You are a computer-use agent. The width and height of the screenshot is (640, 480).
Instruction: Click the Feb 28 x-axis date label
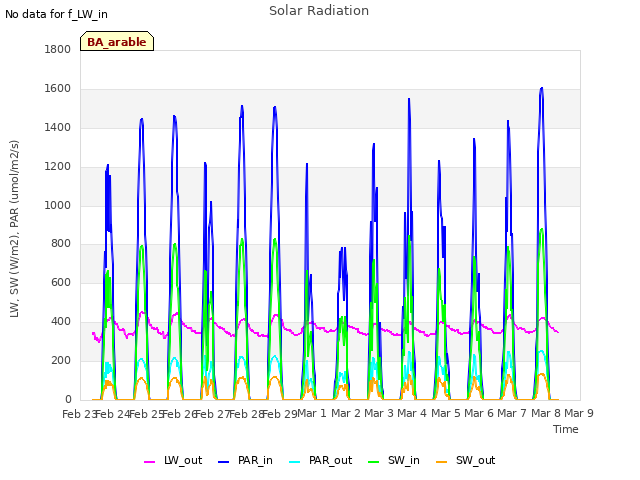pos(247,414)
